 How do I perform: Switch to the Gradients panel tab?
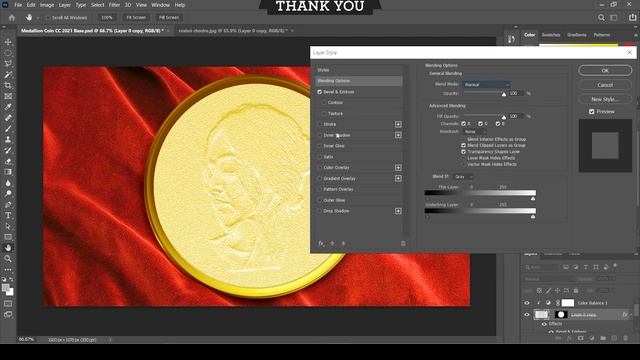click(x=576, y=35)
